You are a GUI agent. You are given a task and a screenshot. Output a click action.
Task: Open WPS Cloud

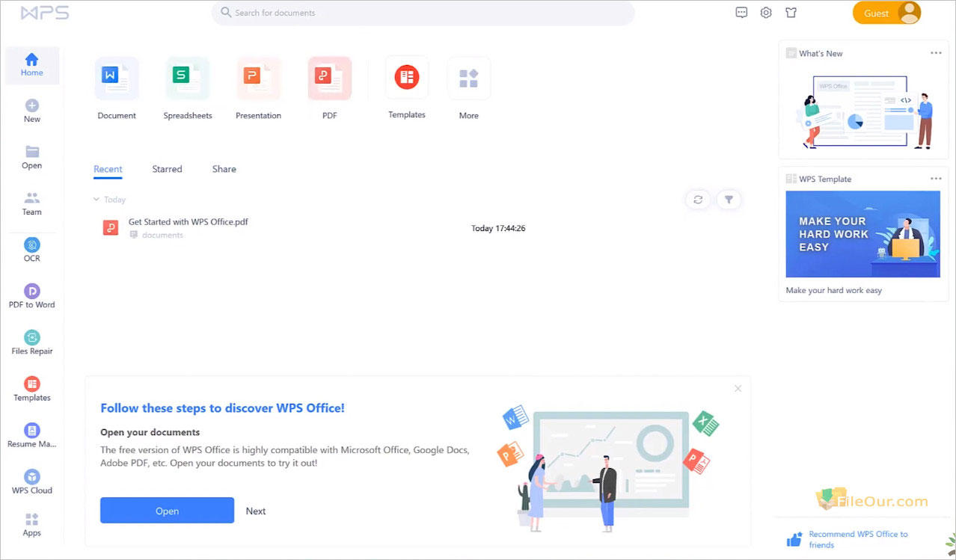pyautogui.click(x=31, y=482)
